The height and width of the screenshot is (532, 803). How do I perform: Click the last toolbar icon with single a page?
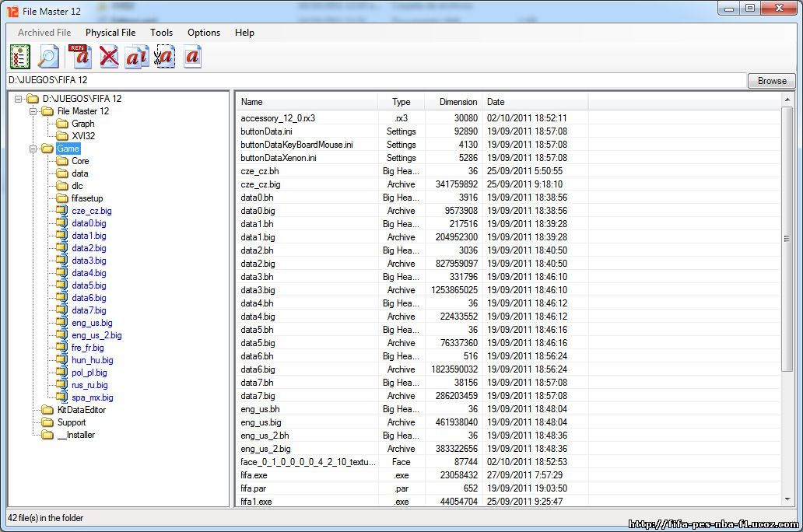pos(192,56)
